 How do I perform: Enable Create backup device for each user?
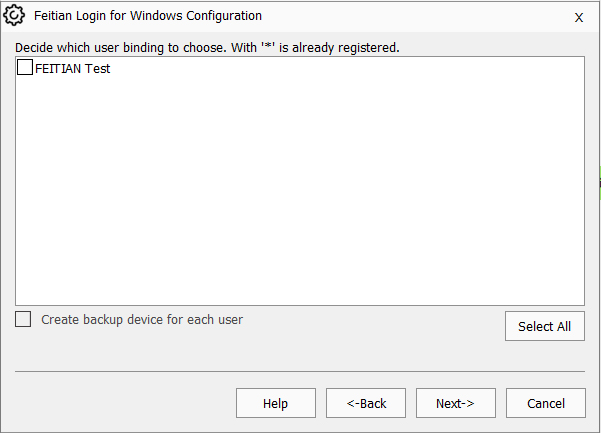(x=23, y=319)
